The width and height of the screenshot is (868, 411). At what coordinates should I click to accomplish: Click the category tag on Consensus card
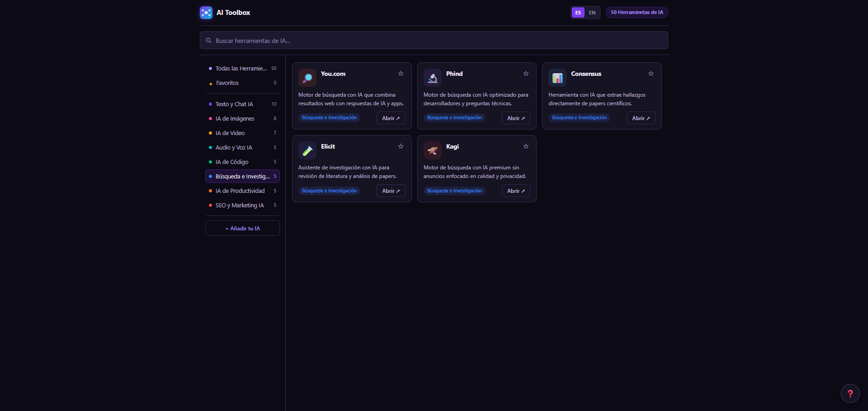tap(579, 118)
